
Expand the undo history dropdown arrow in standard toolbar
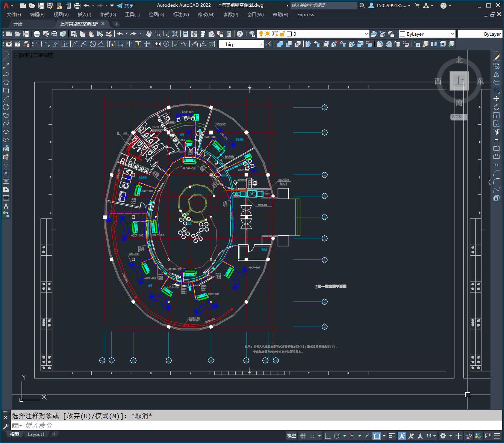(127, 34)
